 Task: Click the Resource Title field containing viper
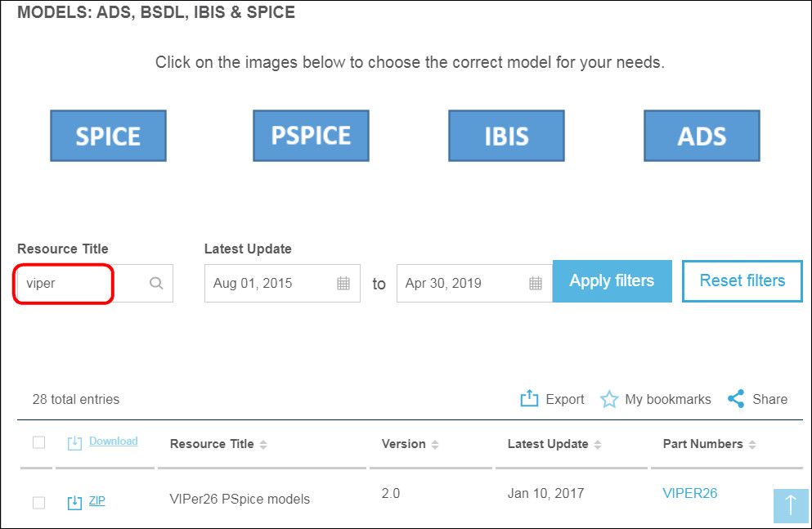(95, 283)
